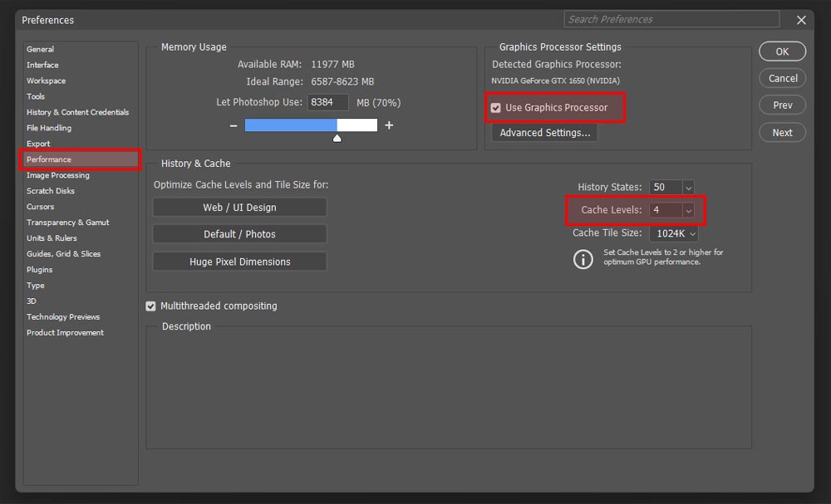This screenshot has width=831, height=504.
Task: Click the plus icon to increase memory usage
Action: point(389,125)
